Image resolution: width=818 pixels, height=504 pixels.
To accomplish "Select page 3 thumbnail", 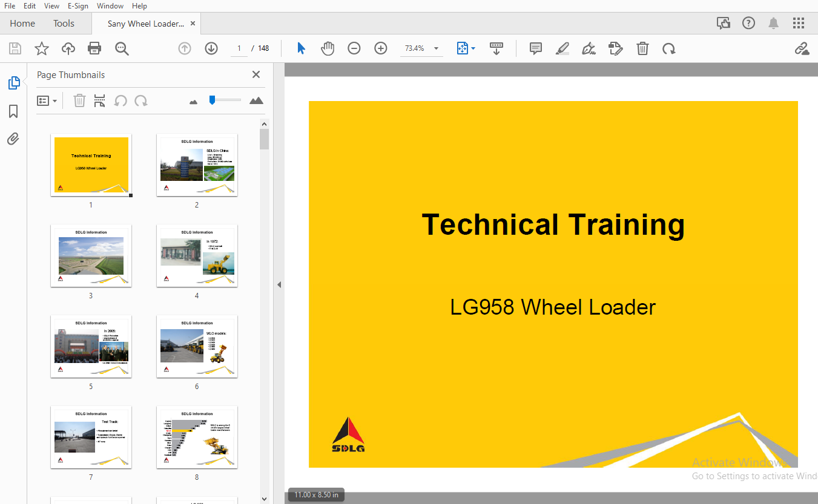I will pos(91,256).
